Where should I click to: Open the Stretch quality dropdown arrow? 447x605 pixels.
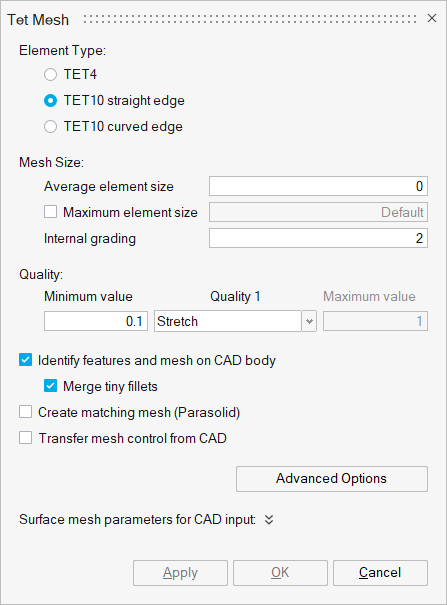[309, 321]
